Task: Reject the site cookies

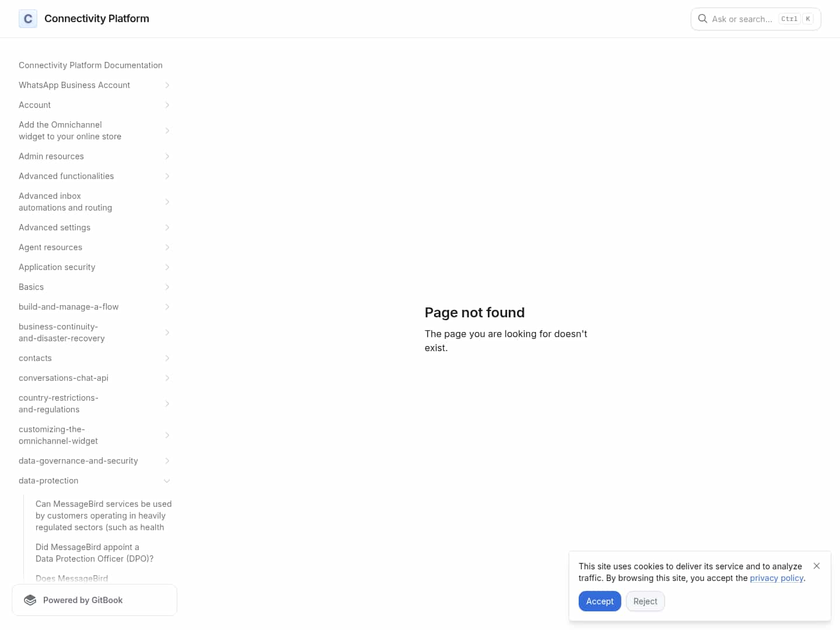Action: tap(645, 601)
